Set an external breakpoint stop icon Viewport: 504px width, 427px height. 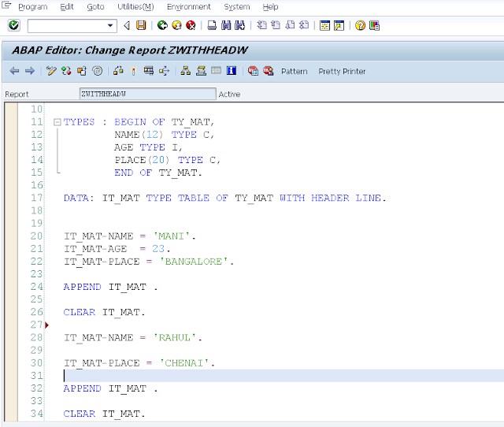[x=268, y=71]
